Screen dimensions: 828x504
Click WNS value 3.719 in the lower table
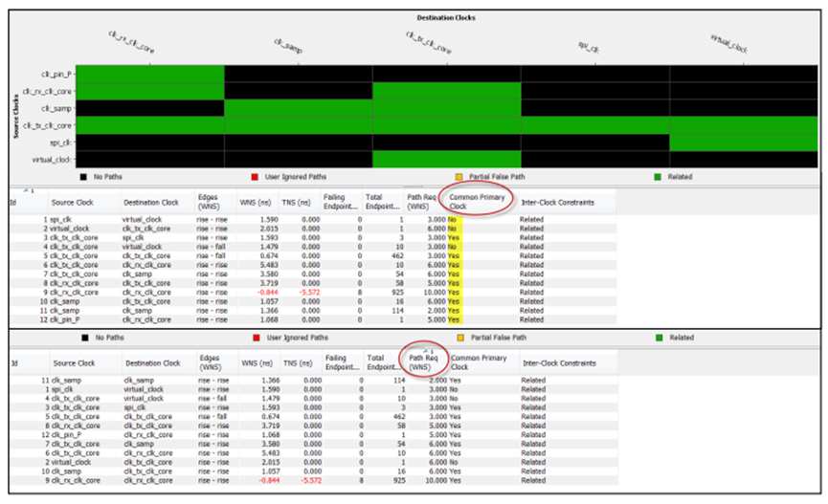pyautogui.click(x=270, y=426)
